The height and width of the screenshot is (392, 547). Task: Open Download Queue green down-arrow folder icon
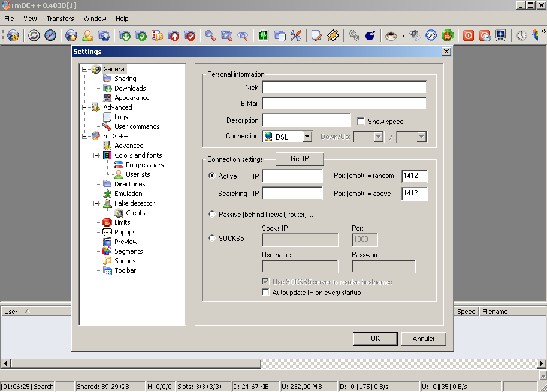tap(125, 35)
